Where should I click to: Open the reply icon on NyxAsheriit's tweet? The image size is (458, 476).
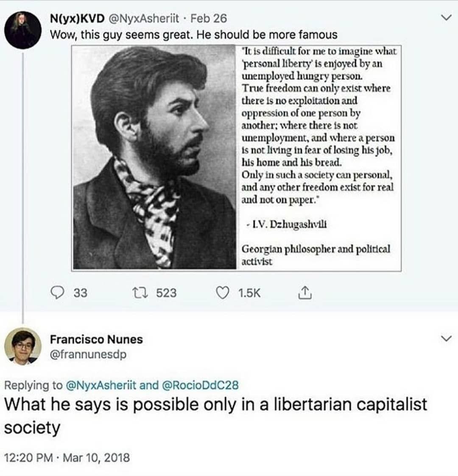click(x=57, y=293)
